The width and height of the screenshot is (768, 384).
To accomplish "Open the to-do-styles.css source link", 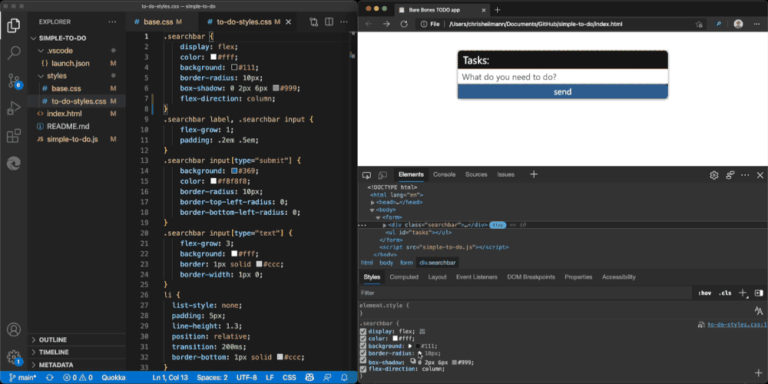I will pyautogui.click(x=736, y=325).
